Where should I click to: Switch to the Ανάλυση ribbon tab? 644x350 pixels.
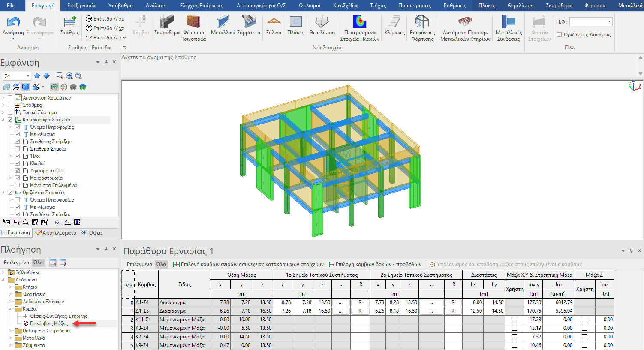[x=156, y=6]
